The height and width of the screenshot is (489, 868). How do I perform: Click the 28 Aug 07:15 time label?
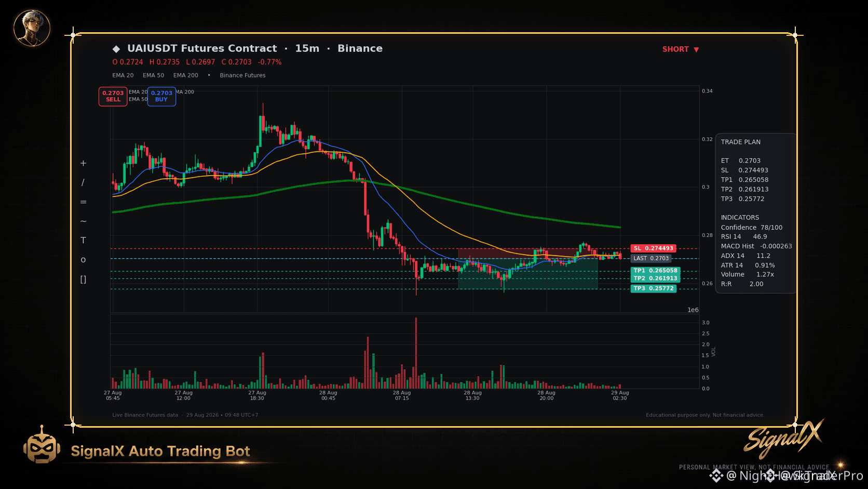[x=402, y=395]
